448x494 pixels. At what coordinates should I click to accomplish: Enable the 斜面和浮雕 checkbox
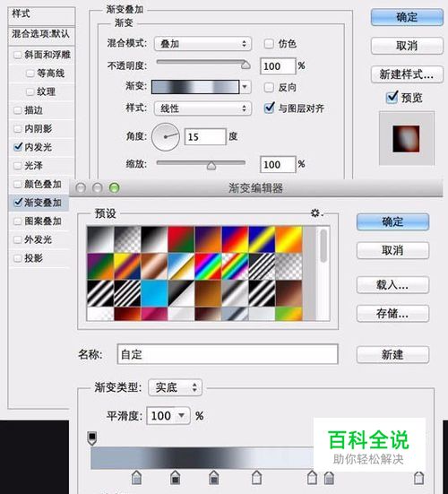[18, 55]
